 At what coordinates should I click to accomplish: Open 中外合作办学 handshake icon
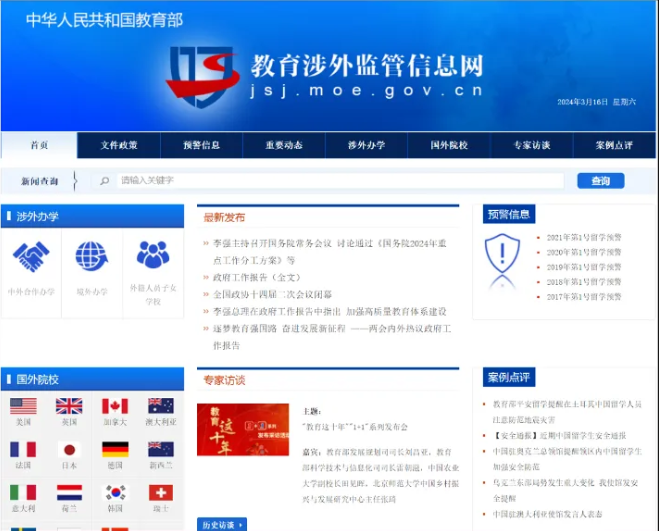click(31, 256)
